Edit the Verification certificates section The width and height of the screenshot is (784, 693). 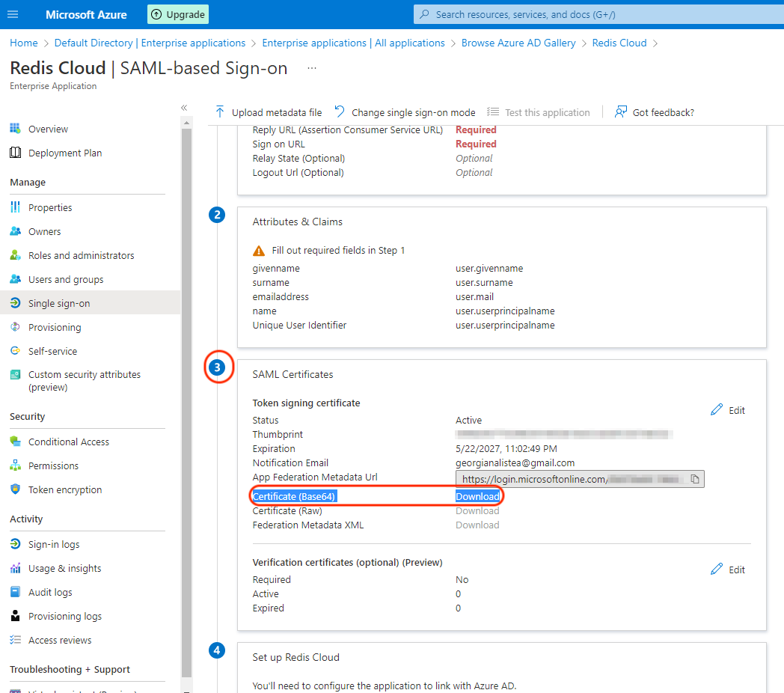pos(728,570)
